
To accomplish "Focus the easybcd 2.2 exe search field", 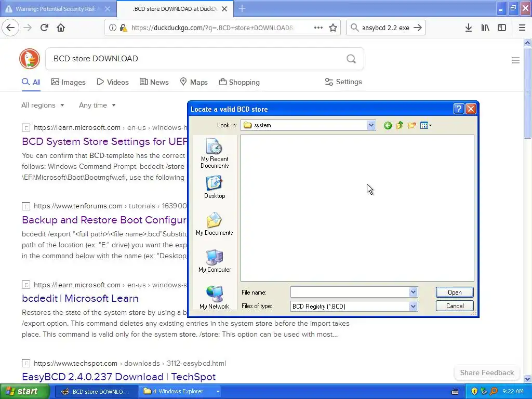I will tap(385, 28).
